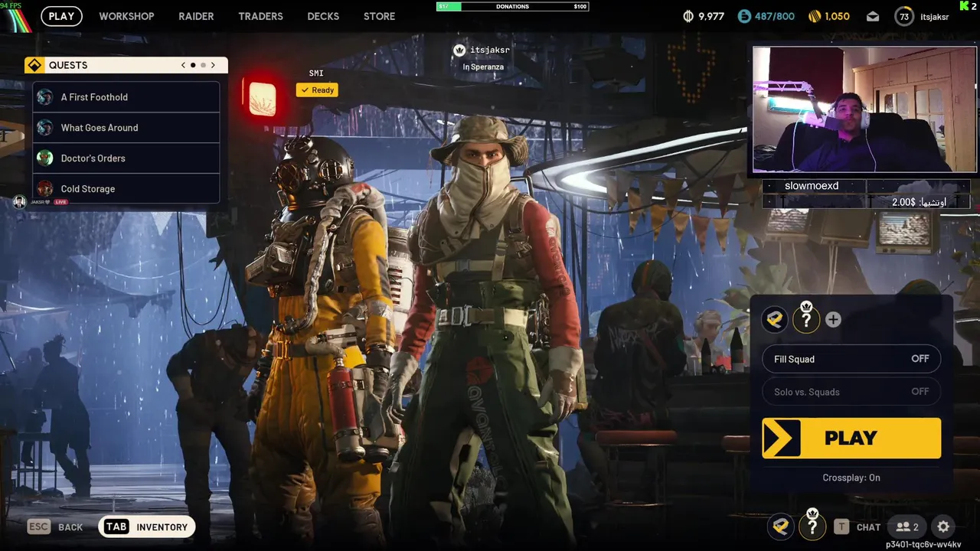Click the Quests panel emblem icon
This screenshot has width=980, height=551.
point(34,65)
